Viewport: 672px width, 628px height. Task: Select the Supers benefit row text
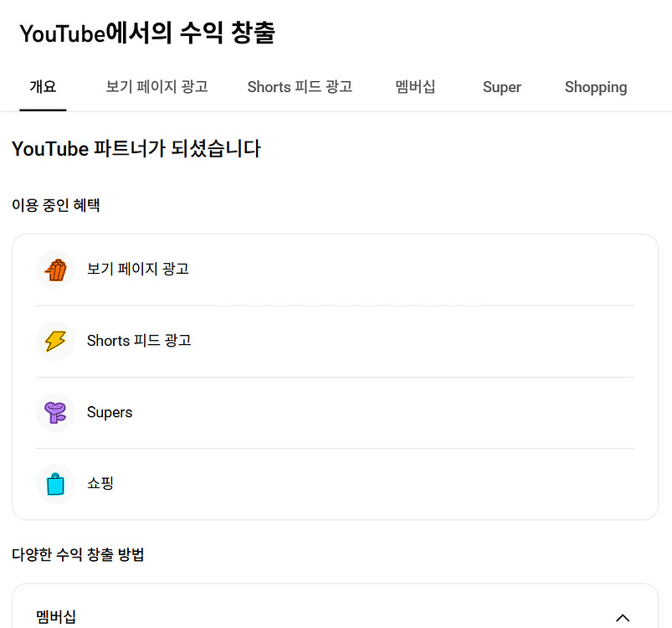pos(110,413)
